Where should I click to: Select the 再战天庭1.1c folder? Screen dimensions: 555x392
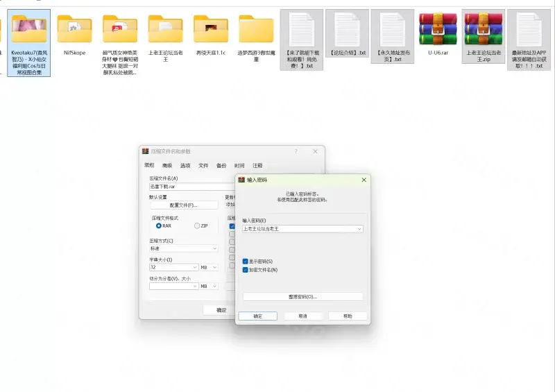click(210, 29)
